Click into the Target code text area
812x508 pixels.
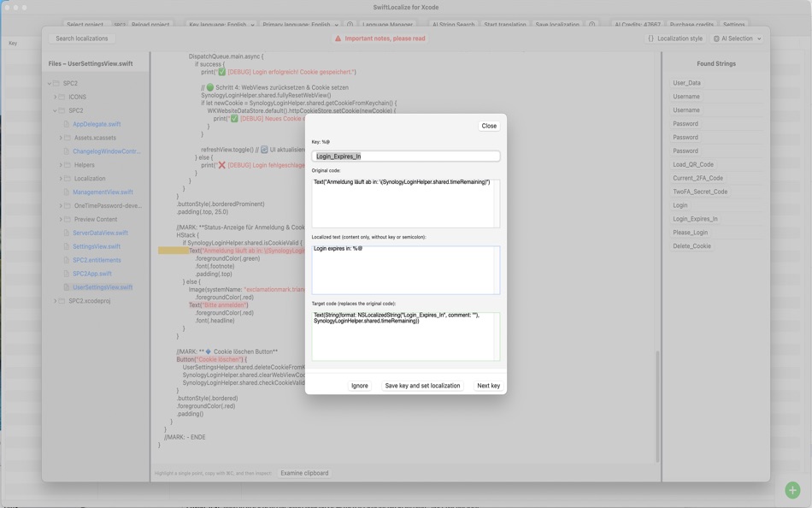tap(405, 336)
